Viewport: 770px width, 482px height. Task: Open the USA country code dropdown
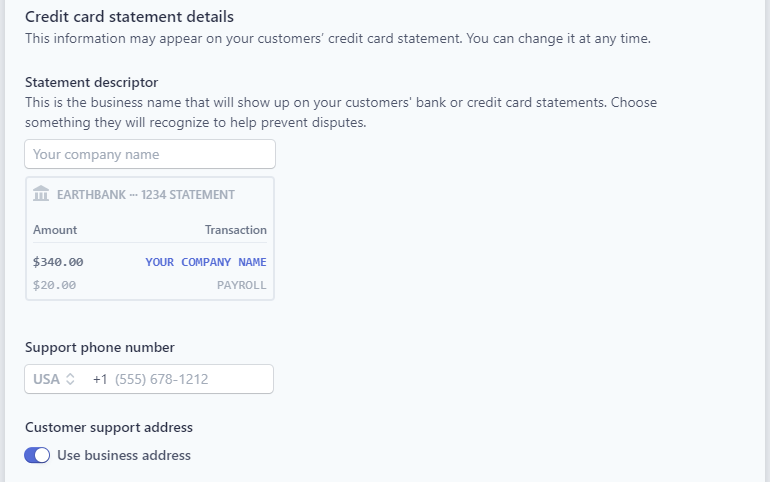click(54, 379)
